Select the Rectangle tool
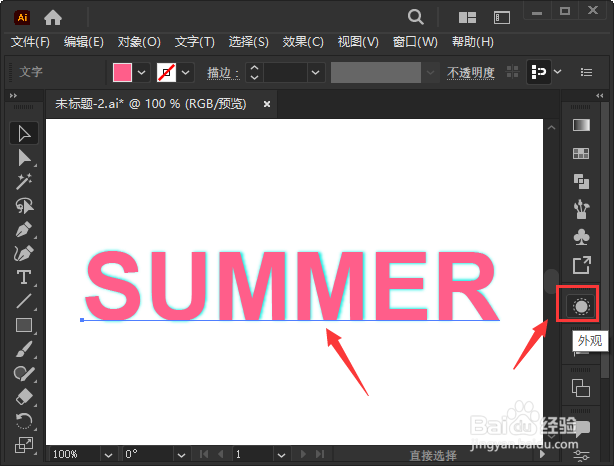The height and width of the screenshot is (466, 614). [x=24, y=325]
